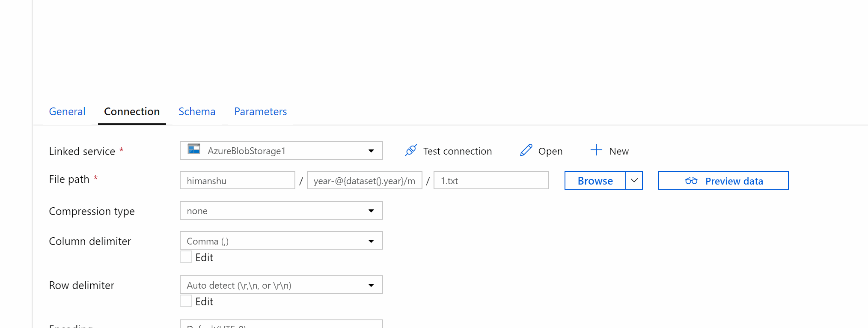This screenshot has width=868, height=328.
Task: Click the New plus icon
Action: tap(596, 150)
